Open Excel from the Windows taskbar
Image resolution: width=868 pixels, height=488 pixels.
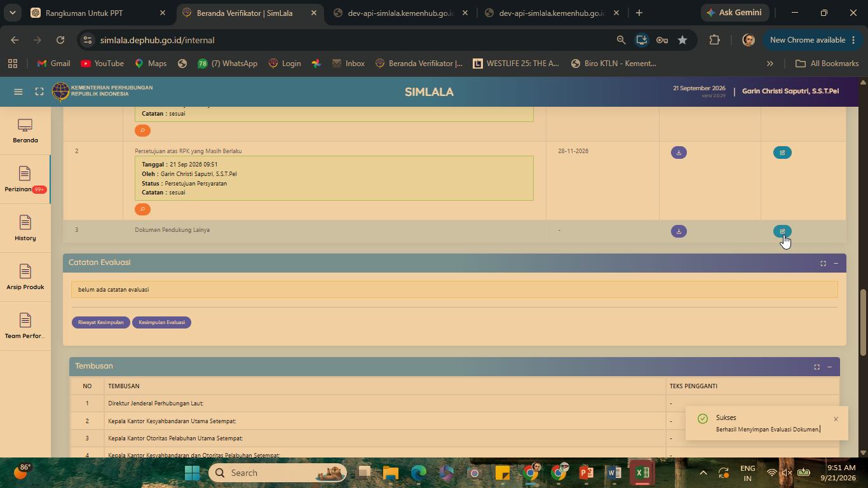coord(642,473)
